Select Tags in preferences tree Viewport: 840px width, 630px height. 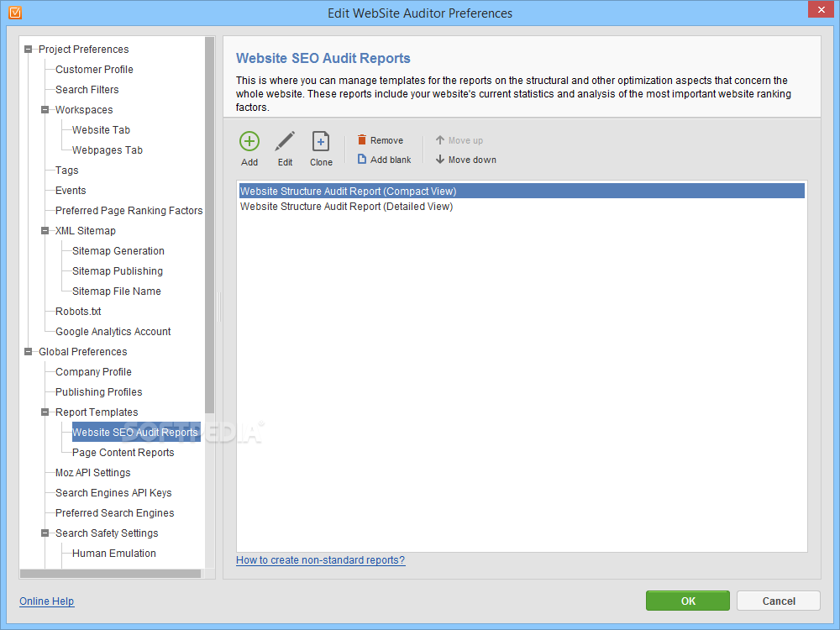(66, 171)
